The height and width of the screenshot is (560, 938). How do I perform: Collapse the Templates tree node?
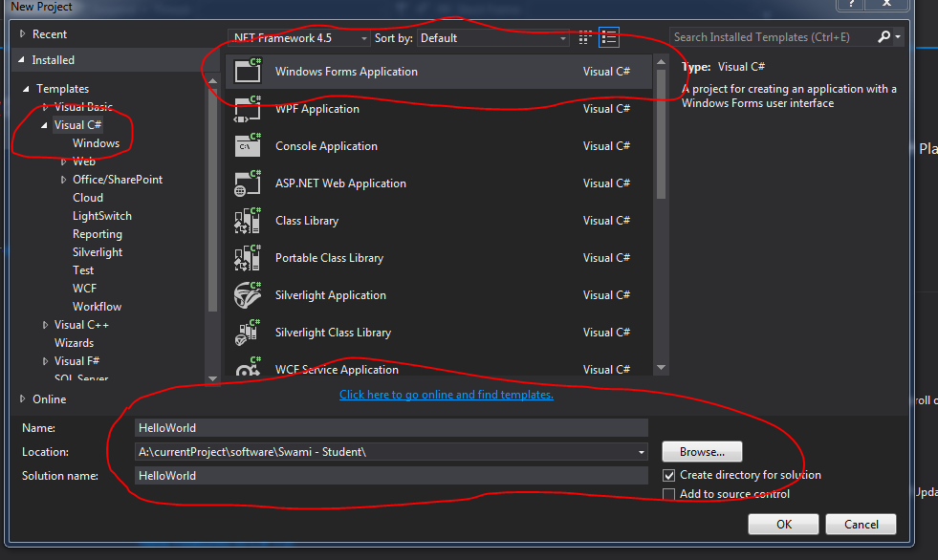(x=27, y=89)
